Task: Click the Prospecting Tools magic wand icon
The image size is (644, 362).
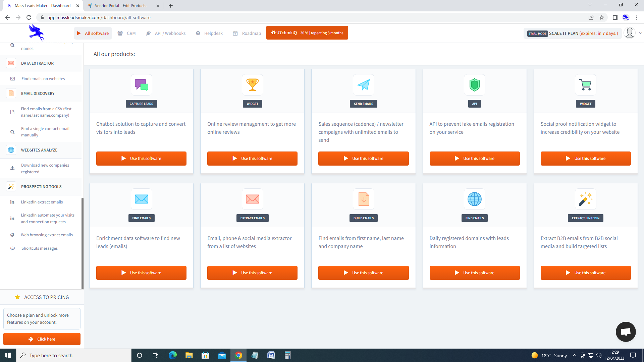Action: click(11, 186)
